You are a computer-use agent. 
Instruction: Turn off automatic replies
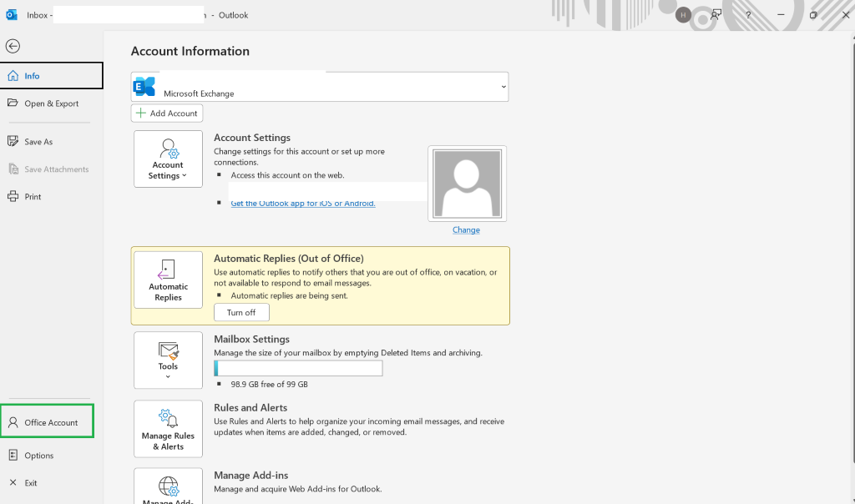click(x=241, y=312)
